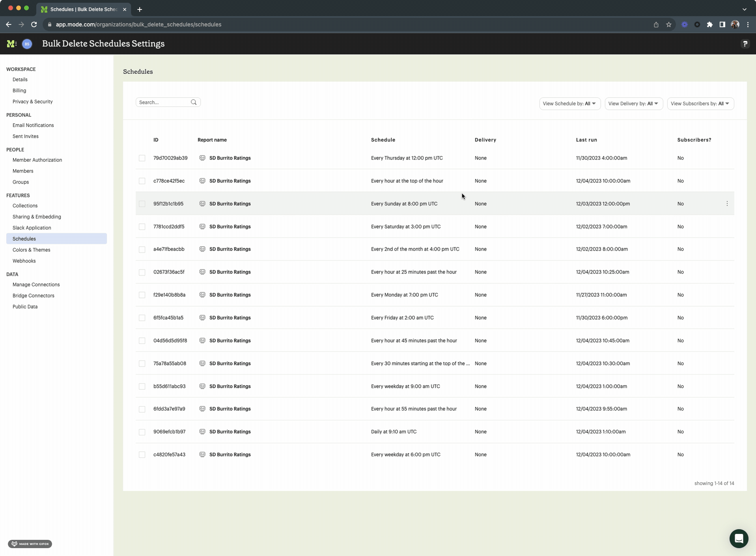Go to Billing in the sidebar
This screenshot has width=756, height=556.
coord(19,91)
